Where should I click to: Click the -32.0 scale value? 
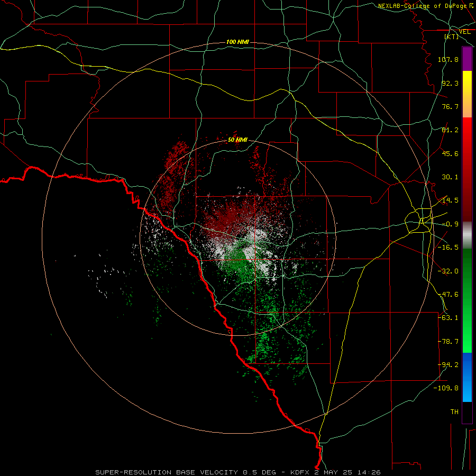[448, 271]
